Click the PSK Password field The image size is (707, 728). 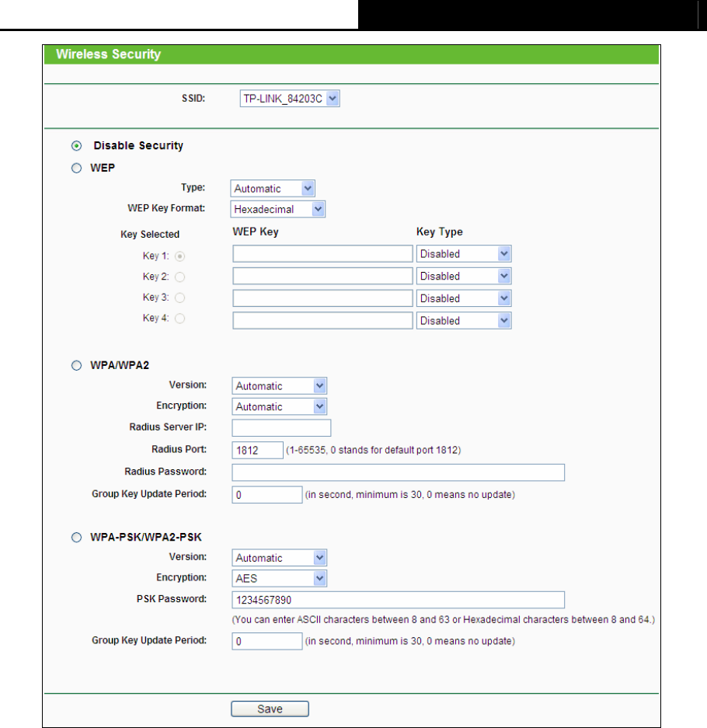click(399, 600)
